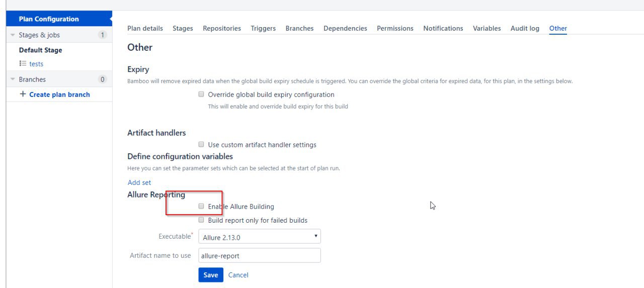Open the Repositories tab
This screenshot has width=644, height=288.
222,29
